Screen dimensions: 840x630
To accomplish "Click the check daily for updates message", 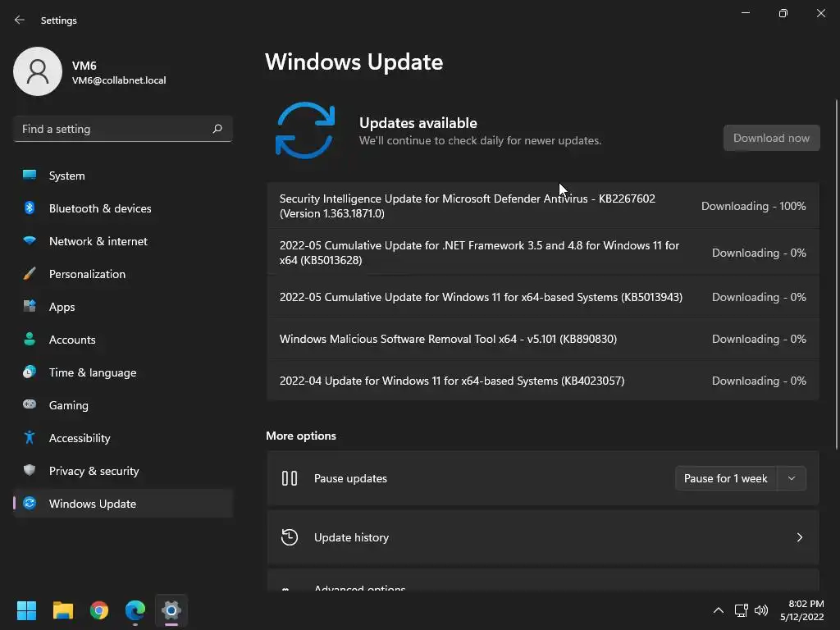I will click(480, 140).
